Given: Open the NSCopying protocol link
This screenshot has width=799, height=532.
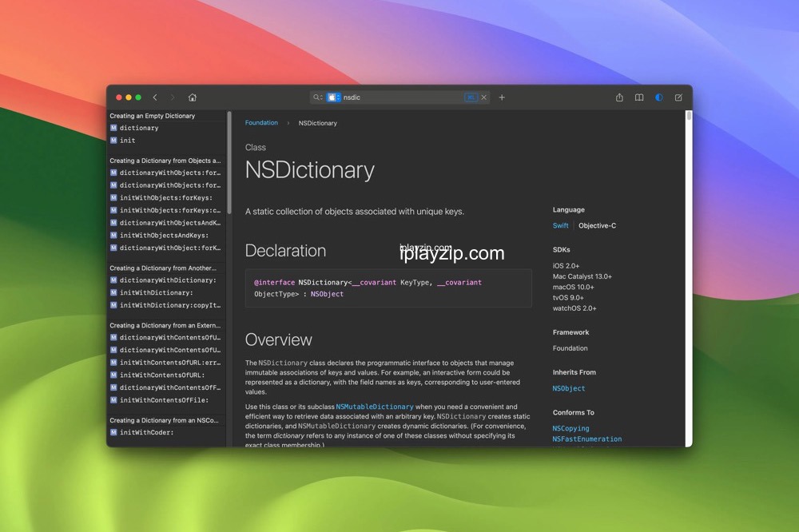Looking at the screenshot, I should coord(570,428).
